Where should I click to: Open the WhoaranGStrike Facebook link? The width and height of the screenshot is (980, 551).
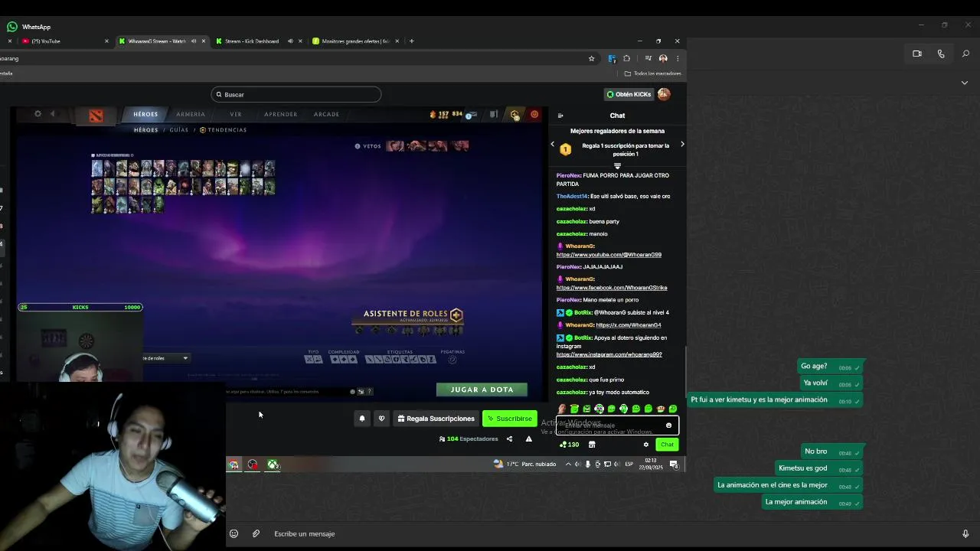[x=612, y=288]
